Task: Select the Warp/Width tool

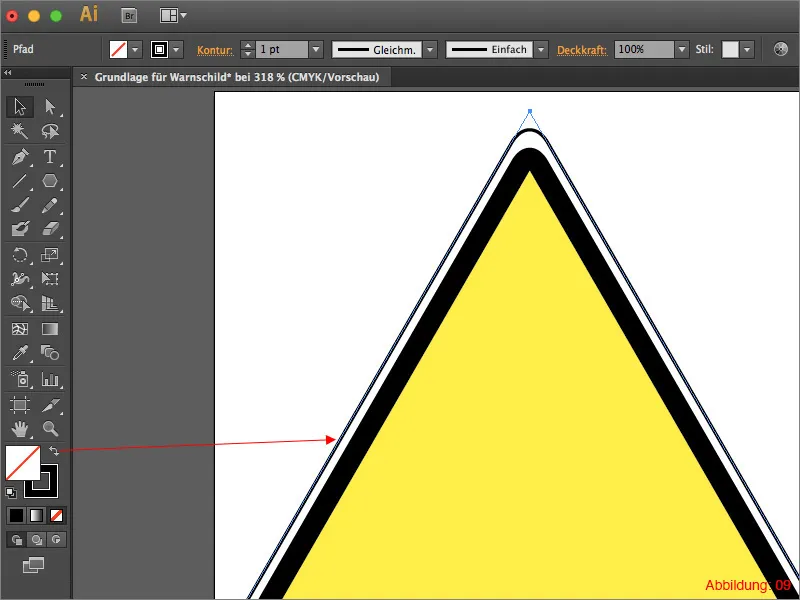Action: click(x=20, y=279)
